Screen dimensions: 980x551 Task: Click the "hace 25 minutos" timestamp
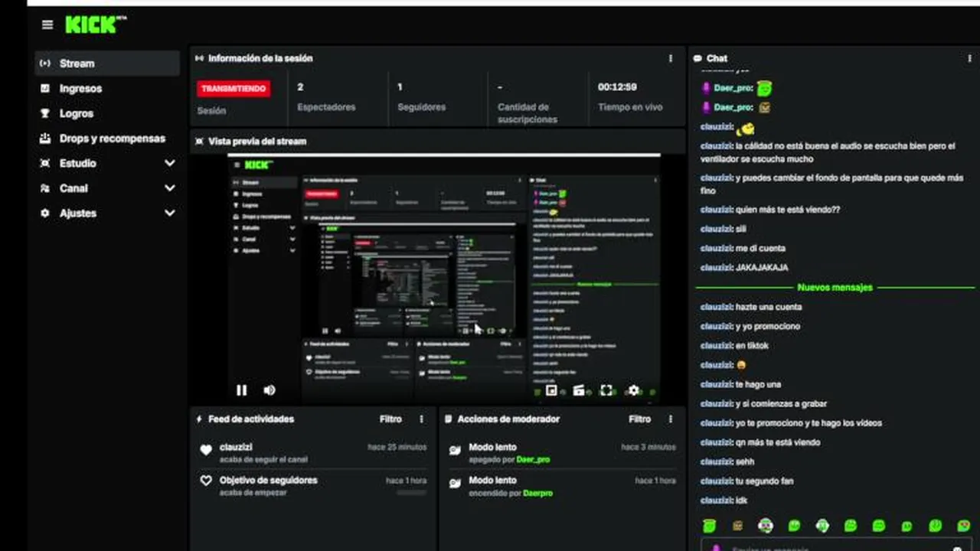(397, 447)
